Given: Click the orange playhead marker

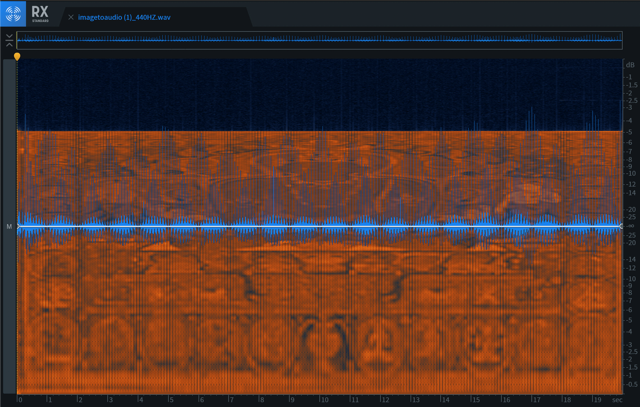Looking at the screenshot, I should 17,57.
